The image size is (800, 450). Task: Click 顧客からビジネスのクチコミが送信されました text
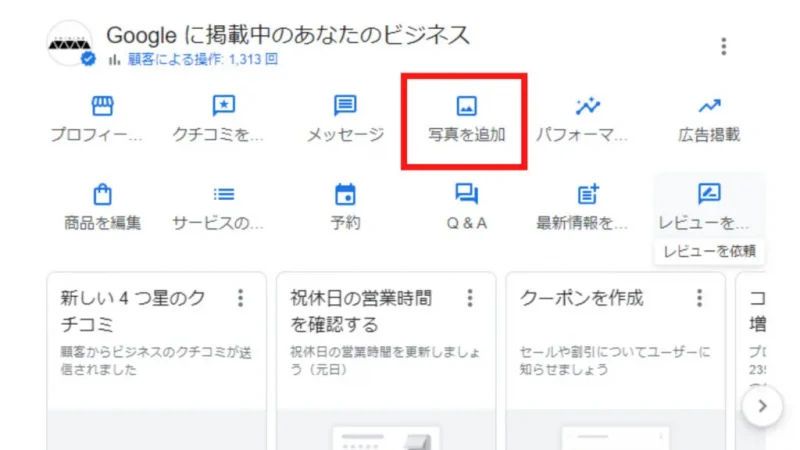click(156, 361)
